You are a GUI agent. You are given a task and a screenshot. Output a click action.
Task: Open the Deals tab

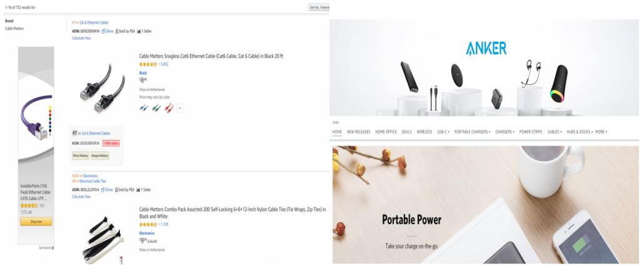point(406,132)
